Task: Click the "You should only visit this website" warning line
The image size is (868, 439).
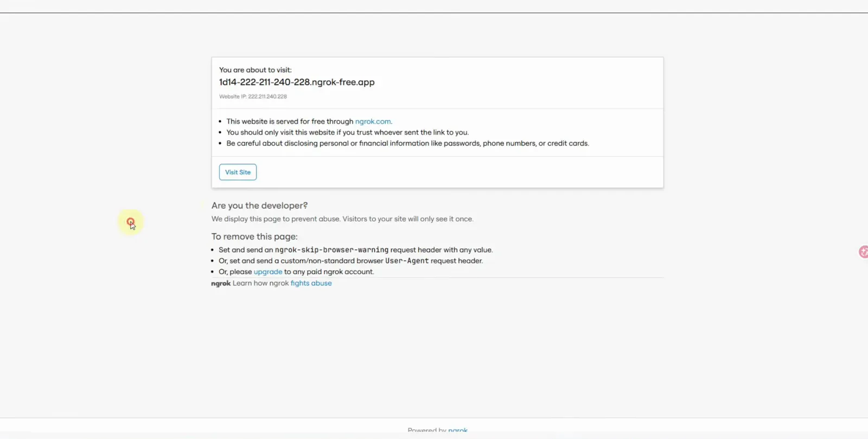Action: (x=348, y=132)
